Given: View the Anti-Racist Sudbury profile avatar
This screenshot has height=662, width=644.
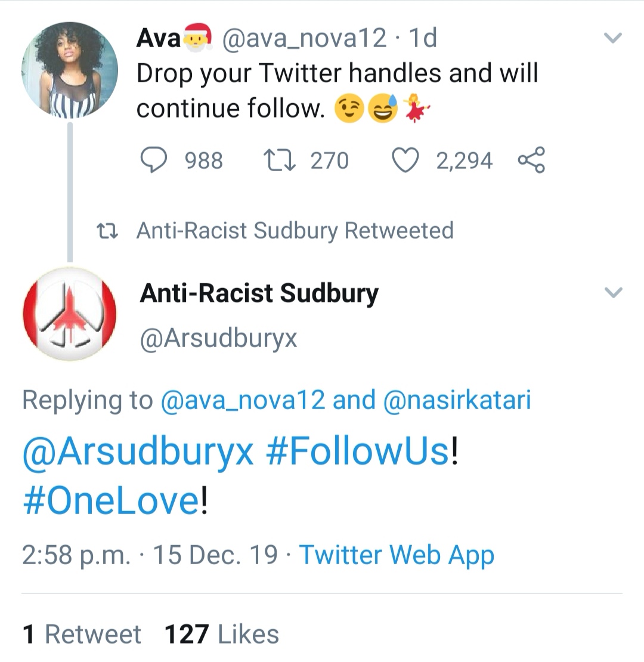Looking at the screenshot, I should point(70,314).
